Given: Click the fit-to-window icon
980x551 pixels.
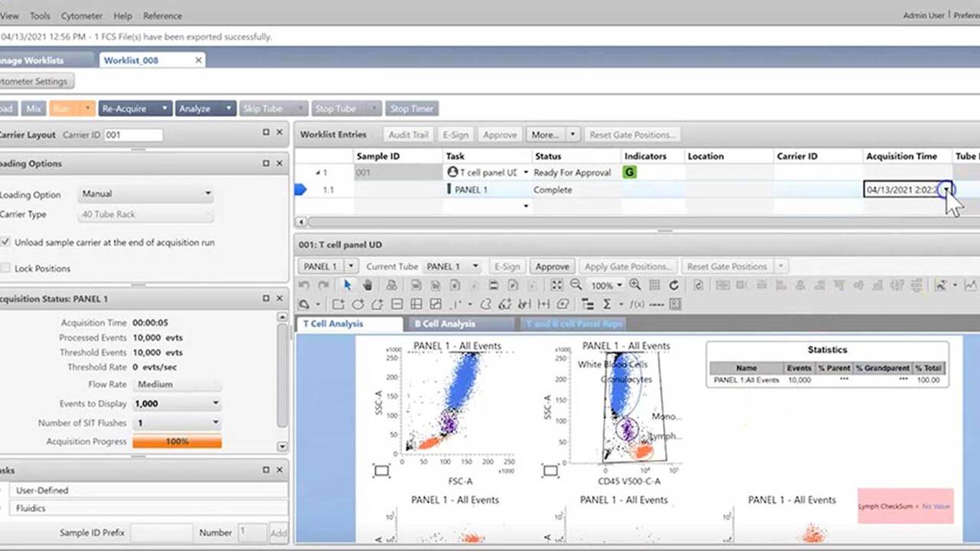Looking at the screenshot, I should coord(557,285).
